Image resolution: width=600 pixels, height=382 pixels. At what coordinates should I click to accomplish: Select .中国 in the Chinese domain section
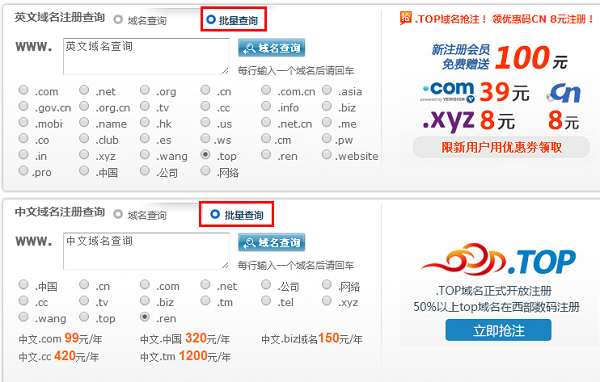23,285
